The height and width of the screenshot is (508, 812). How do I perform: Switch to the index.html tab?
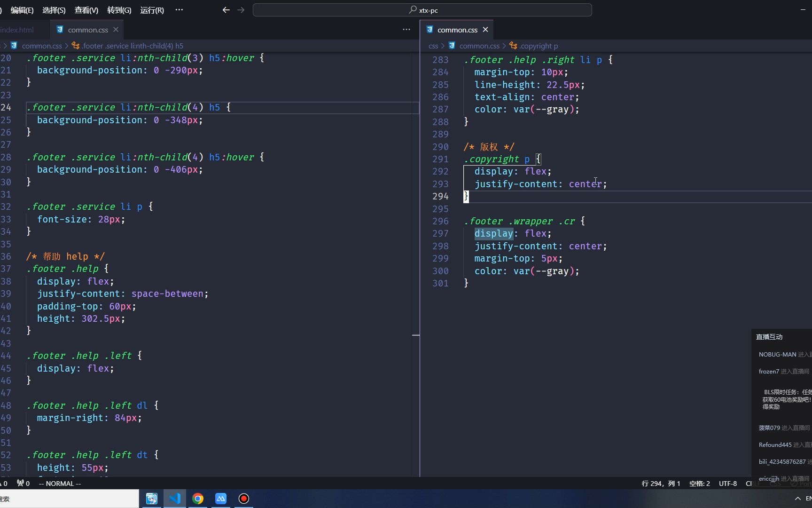17,30
